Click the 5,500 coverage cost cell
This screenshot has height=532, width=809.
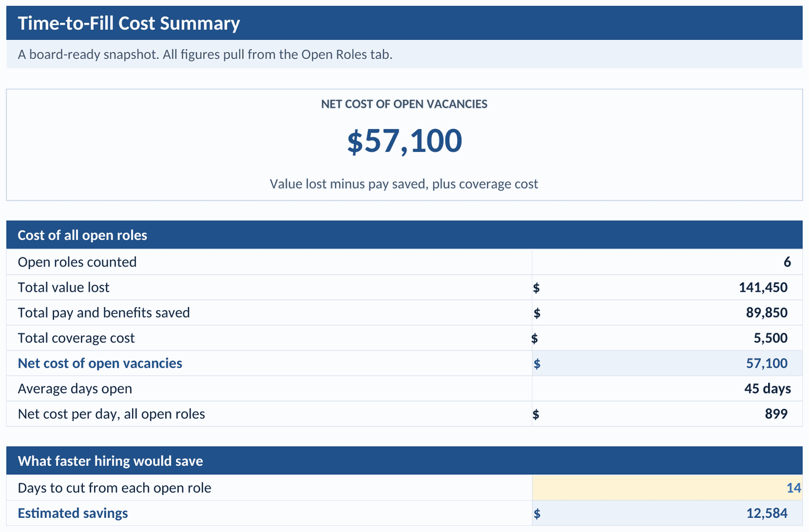pyautogui.click(x=667, y=338)
